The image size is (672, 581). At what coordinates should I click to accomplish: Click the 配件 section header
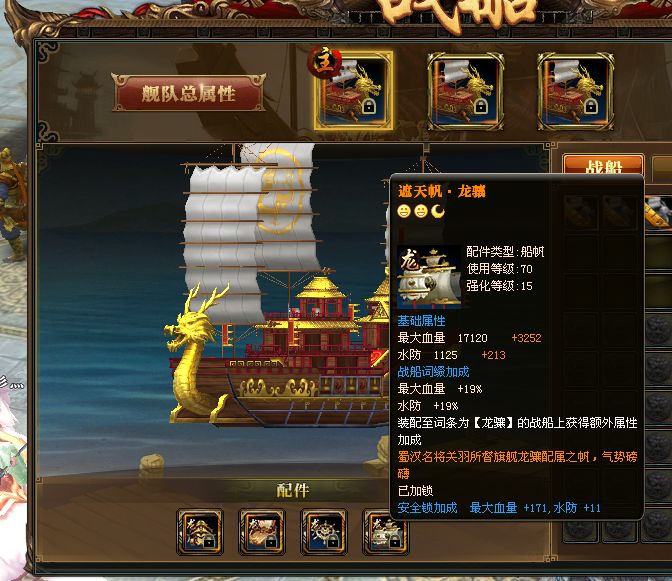pos(293,490)
